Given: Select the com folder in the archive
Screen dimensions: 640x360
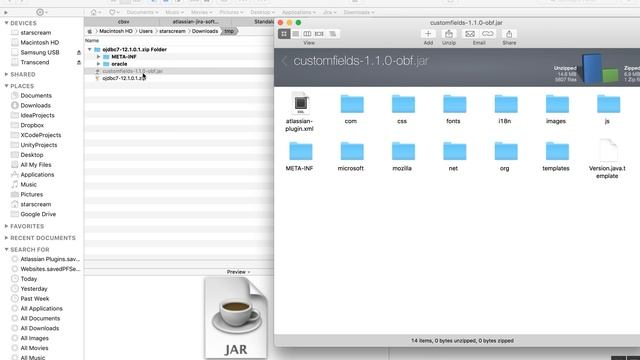Looking at the screenshot, I should (352, 104).
